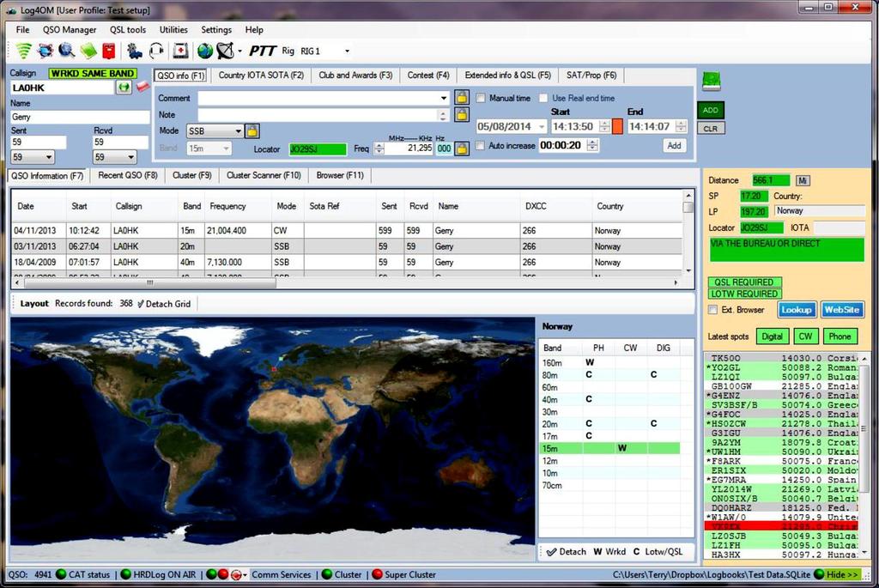879x588 pixels.
Task: Click the eraser icon beside the callsign
Action: (x=142, y=87)
